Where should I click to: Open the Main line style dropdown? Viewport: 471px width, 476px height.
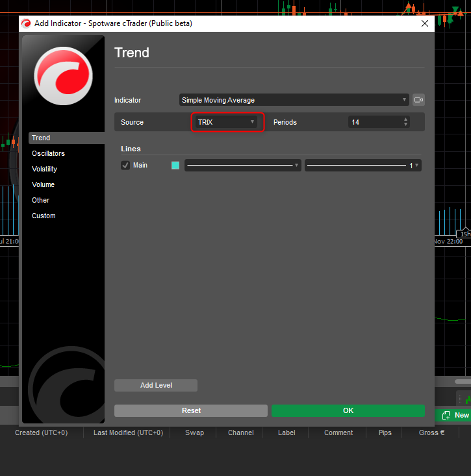[x=243, y=166]
